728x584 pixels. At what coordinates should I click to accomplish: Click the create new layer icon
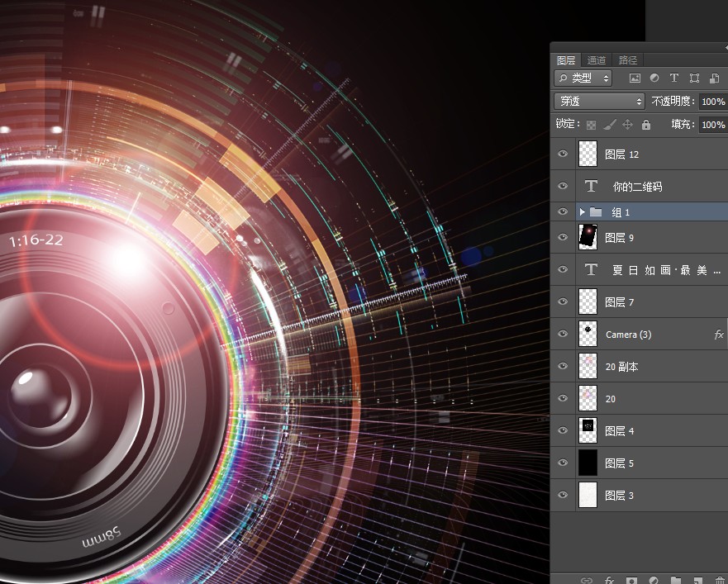[697, 580]
